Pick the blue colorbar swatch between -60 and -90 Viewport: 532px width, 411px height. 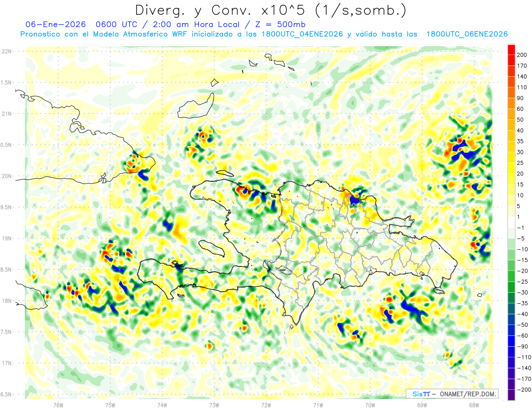coord(511,341)
